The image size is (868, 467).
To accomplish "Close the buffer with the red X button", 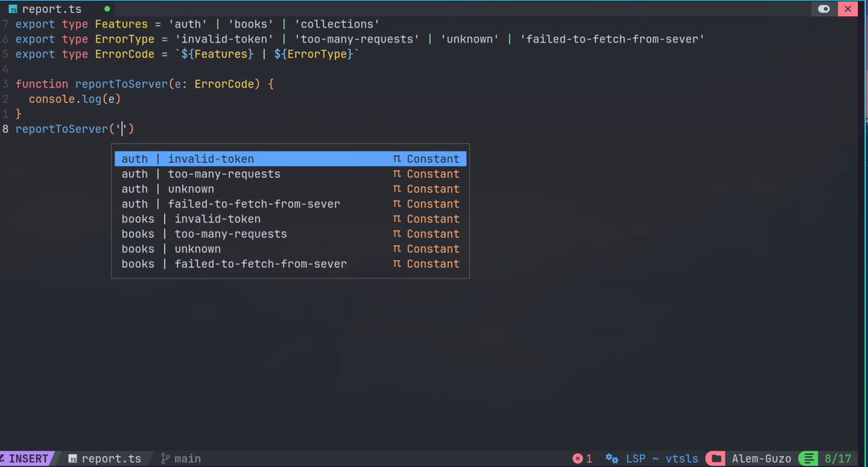I will click(x=847, y=9).
